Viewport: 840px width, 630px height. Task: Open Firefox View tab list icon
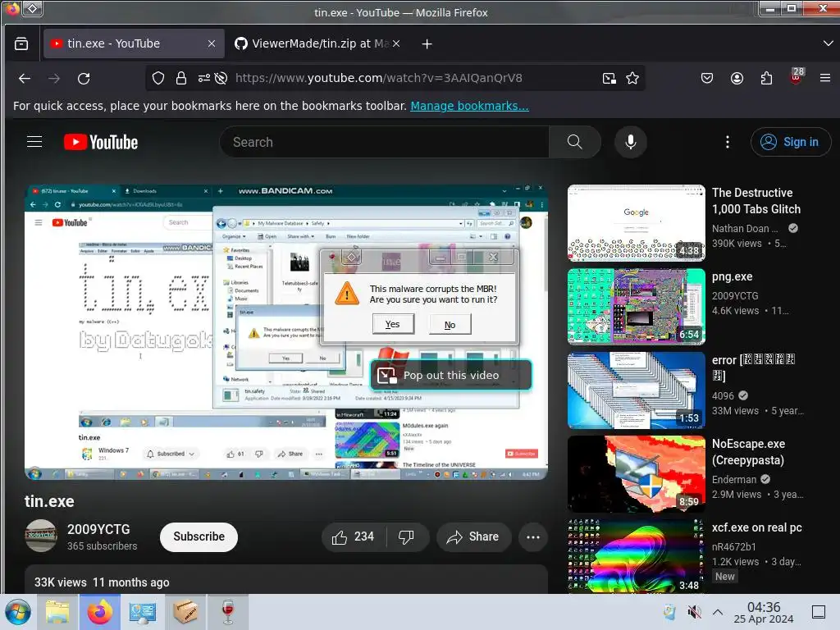pos(21,44)
